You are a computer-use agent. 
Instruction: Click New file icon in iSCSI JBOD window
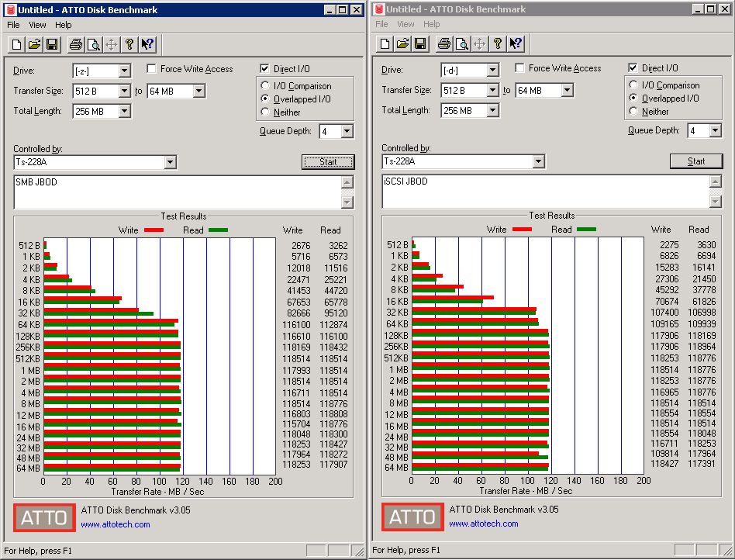[x=385, y=43]
